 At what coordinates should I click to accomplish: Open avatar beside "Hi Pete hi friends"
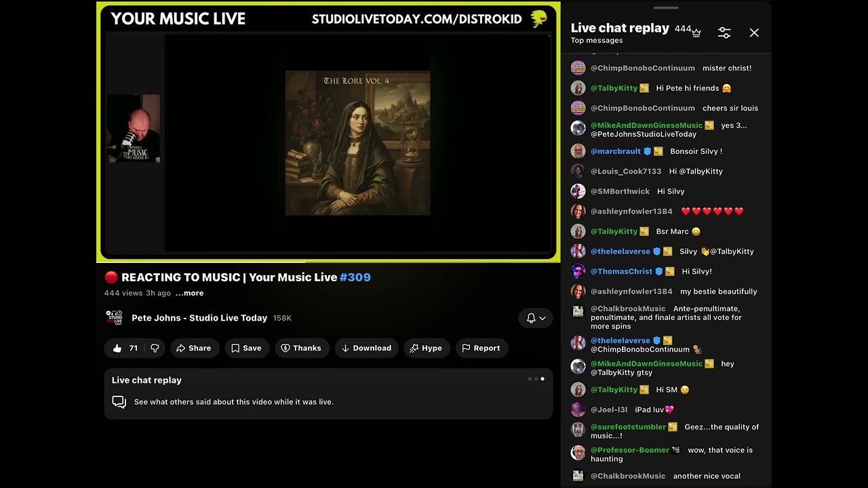pyautogui.click(x=578, y=88)
